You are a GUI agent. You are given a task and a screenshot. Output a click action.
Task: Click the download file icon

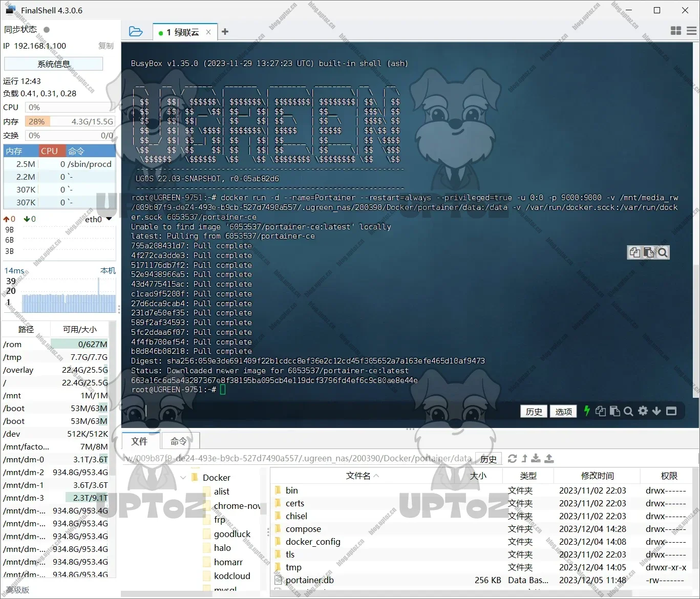[536, 459]
